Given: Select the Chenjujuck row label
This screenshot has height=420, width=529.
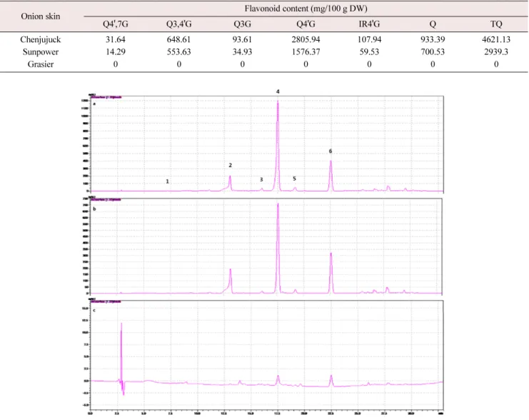Looking at the screenshot, I should [41, 39].
